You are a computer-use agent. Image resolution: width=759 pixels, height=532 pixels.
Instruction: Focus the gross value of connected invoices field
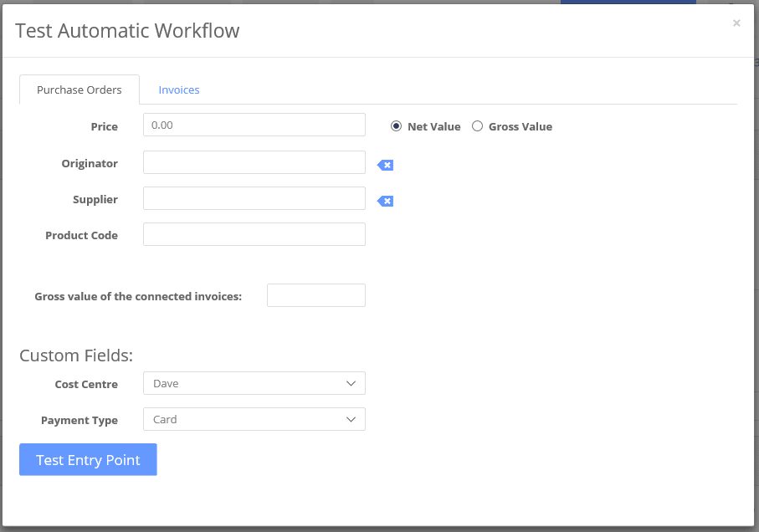point(316,295)
